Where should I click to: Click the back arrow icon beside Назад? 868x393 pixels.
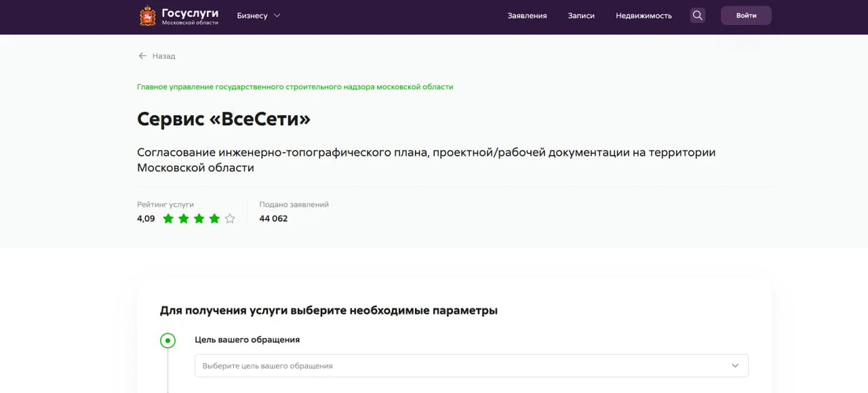(x=142, y=56)
